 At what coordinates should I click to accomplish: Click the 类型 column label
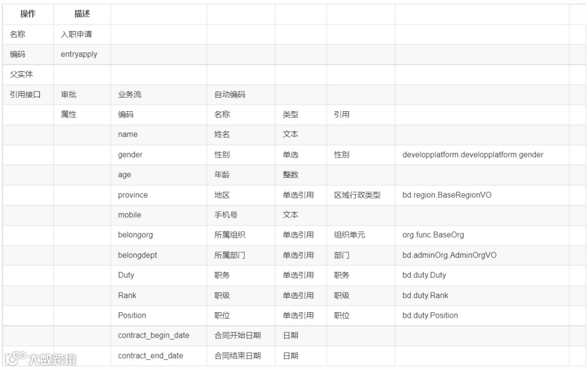click(290, 114)
